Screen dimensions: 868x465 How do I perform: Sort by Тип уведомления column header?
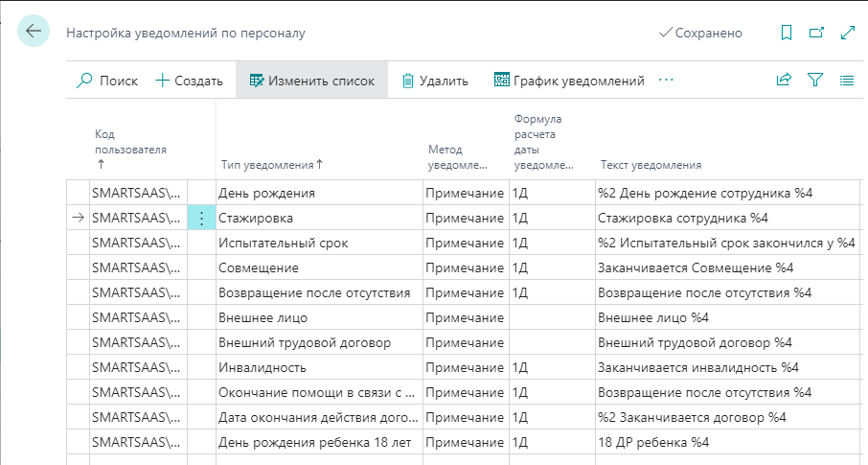tap(272, 164)
